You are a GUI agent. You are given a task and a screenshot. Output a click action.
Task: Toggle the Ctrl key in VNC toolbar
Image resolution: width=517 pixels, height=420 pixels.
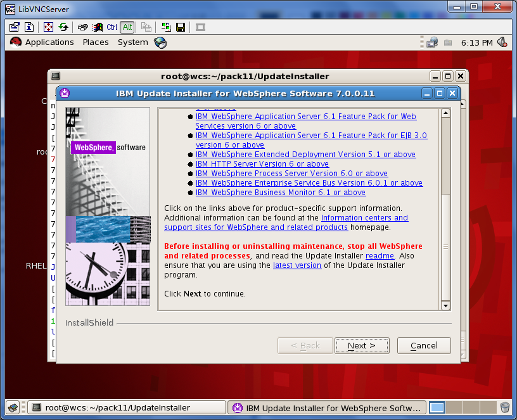pos(112,27)
